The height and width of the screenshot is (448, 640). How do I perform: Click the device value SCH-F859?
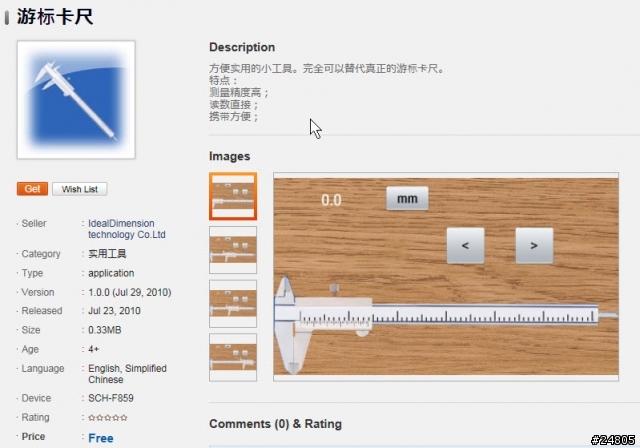coord(111,398)
